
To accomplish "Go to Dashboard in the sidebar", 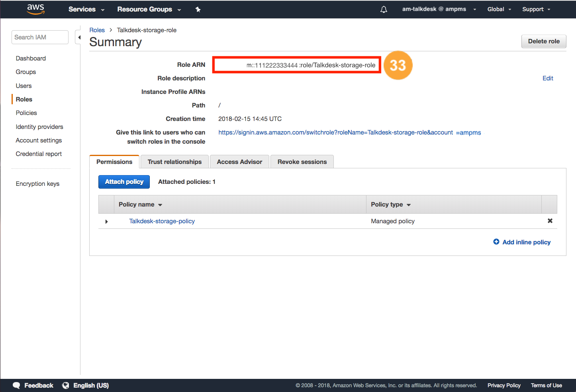I will coord(31,59).
